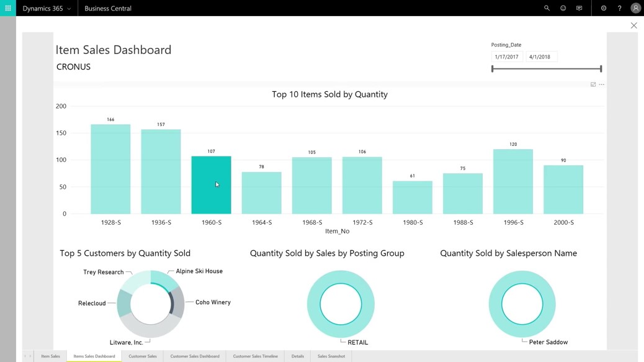Click the help question mark icon

pos(619,8)
